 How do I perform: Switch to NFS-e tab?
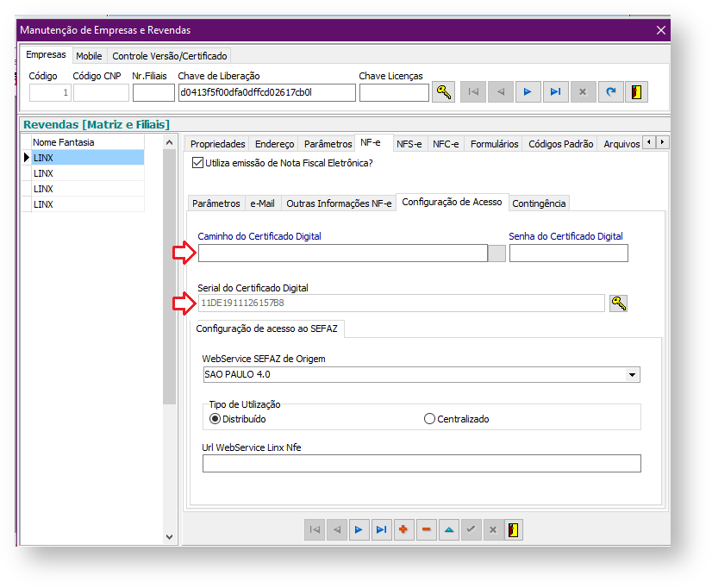(x=409, y=144)
